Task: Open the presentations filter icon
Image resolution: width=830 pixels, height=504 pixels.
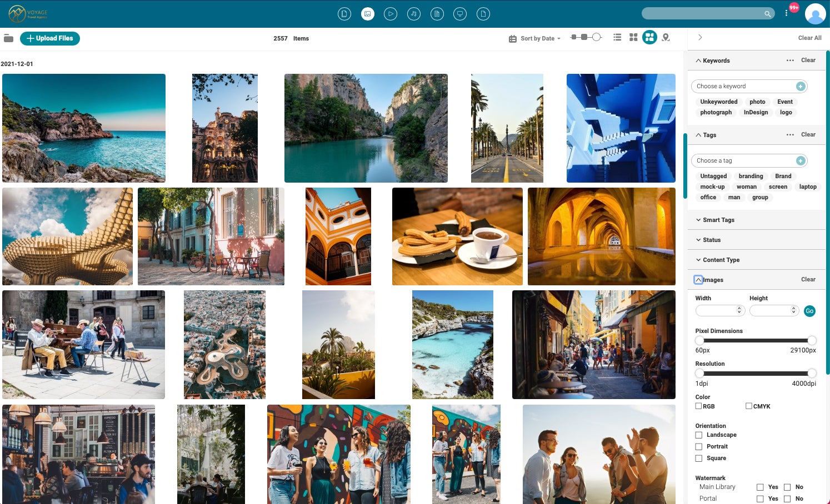Action: pyautogui.click(x=460, y=14)
